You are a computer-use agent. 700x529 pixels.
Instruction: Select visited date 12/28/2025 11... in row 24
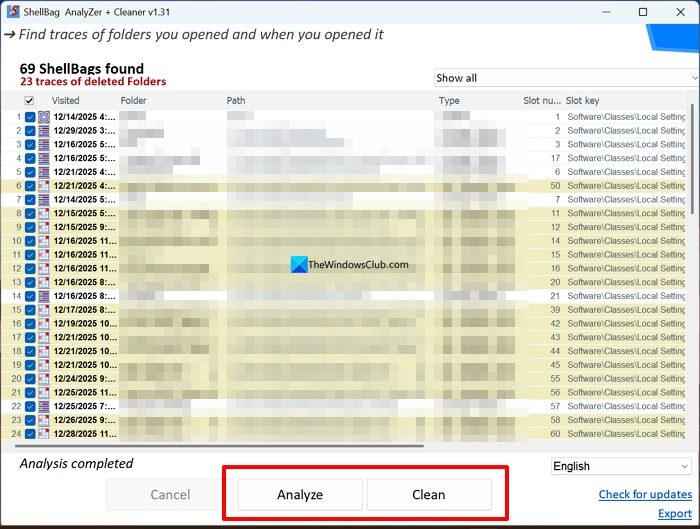pyautogui.click(x=85, y=434)
